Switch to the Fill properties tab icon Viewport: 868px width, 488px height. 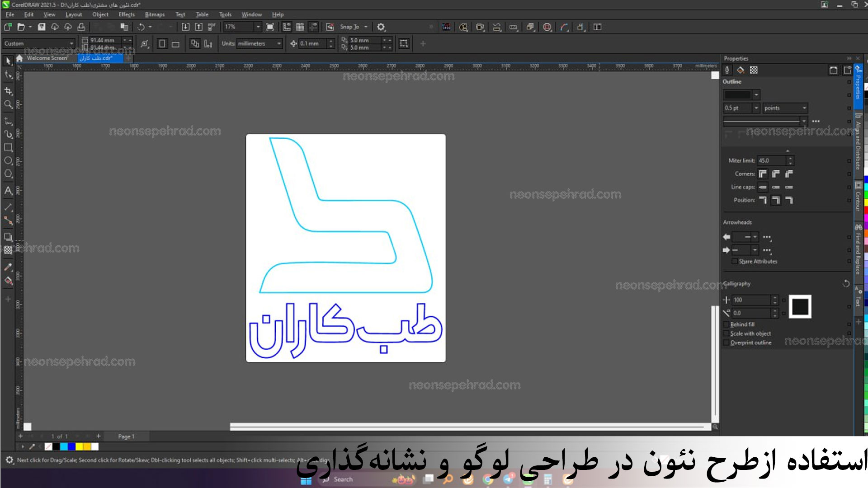tap(741, 70)
